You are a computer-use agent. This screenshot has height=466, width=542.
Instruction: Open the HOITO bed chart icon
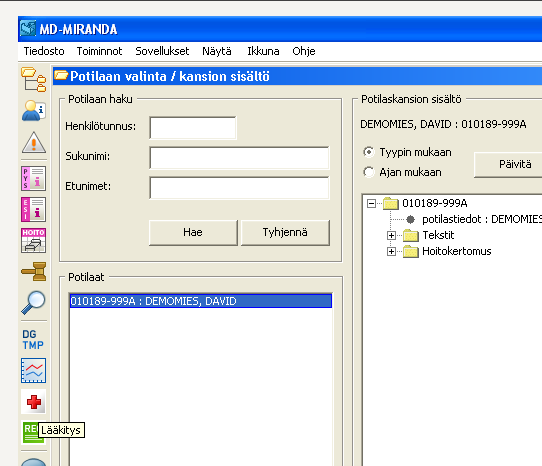coord(34,241)
